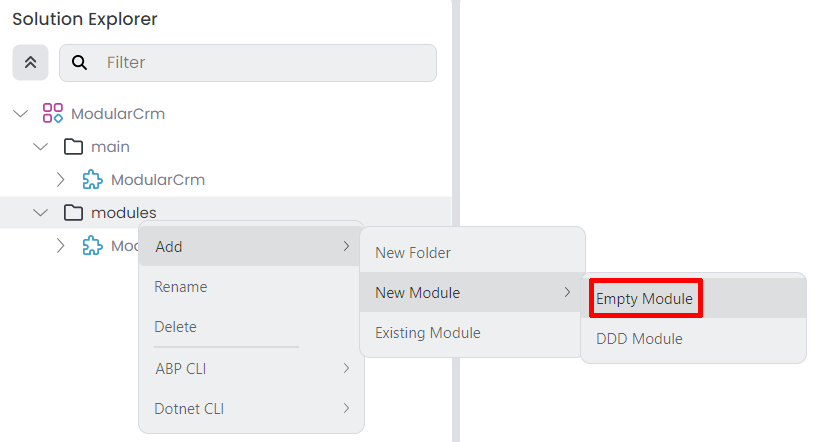Select Empty Module from submenu
Viewport: 819px width, 442px height.
644,299
